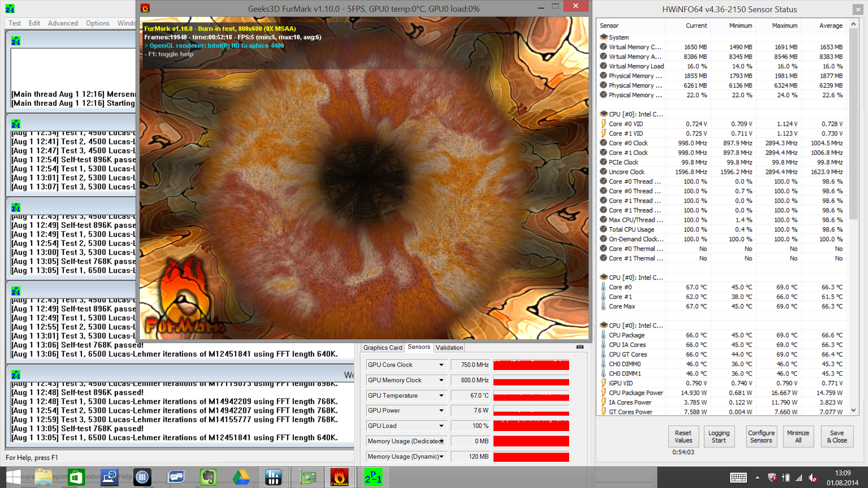Click the Logging Start button
The height and width of the screenshot is (488, 868).
tap(718, 436)
